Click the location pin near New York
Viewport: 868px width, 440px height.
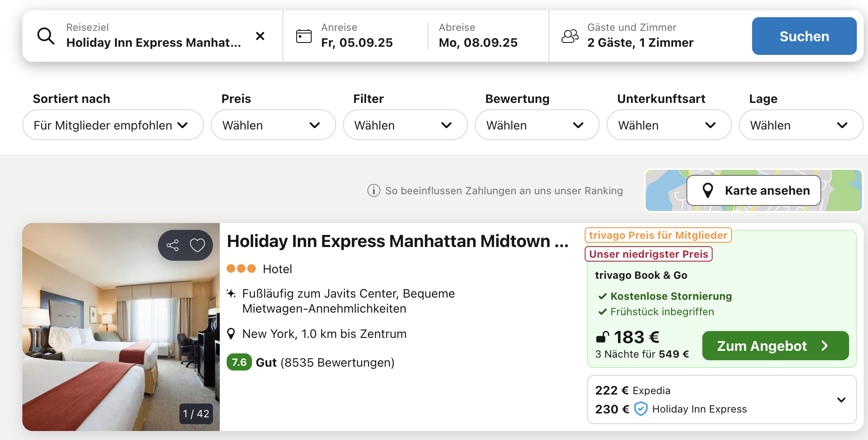pos(231,334)
